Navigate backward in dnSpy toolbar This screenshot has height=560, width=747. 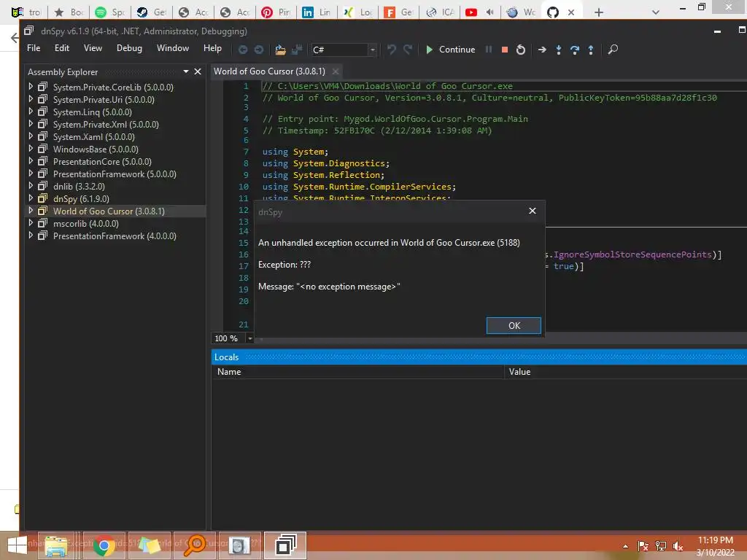point(243,50)
